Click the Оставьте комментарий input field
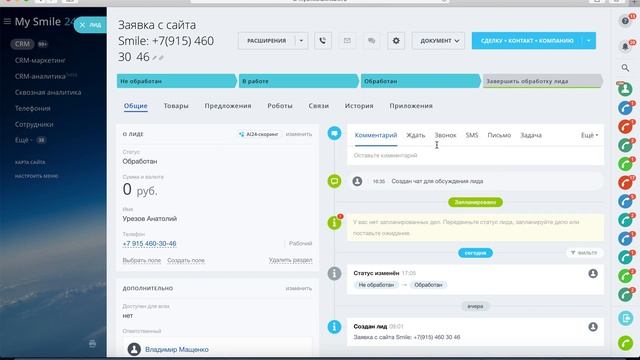Screen dimensions: 640x360 [x=475, y=156]
